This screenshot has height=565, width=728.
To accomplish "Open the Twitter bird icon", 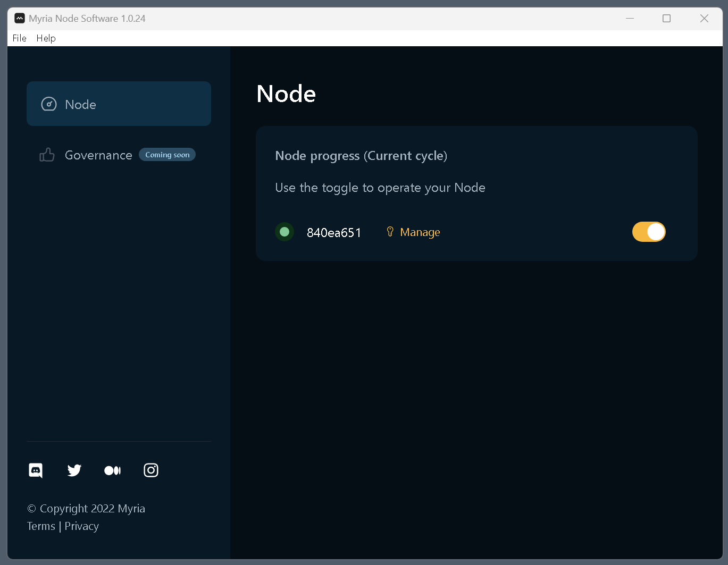I will click(74, 470).
